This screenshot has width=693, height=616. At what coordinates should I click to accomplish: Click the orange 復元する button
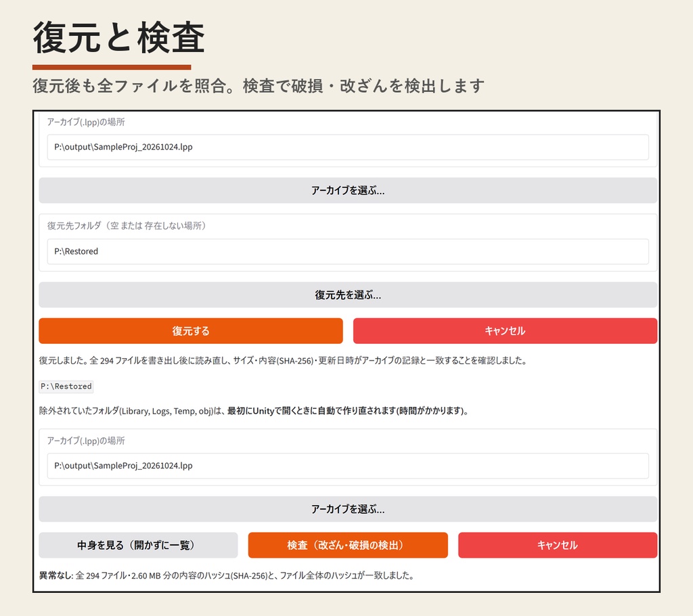click(191, 331)
